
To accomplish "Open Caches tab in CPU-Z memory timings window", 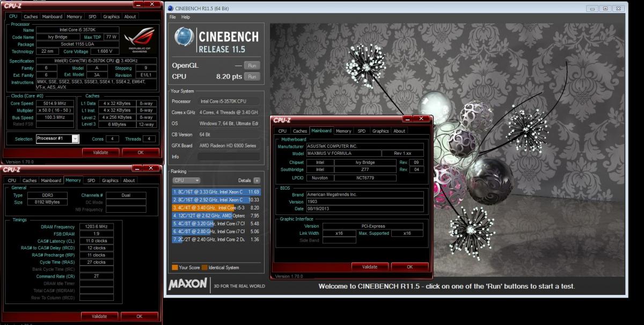I will pyautogui.click(x=30, y=180).
